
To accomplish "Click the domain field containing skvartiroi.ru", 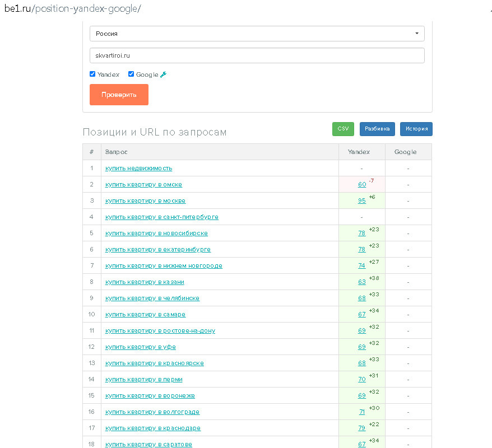I will 257,56.
